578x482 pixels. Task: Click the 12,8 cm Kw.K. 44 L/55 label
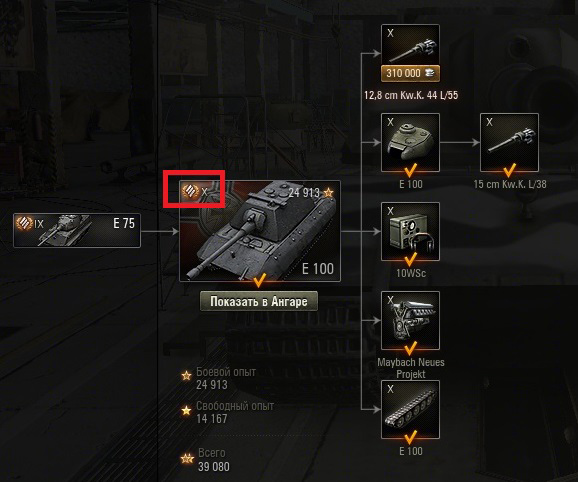[x=411, y=95]
